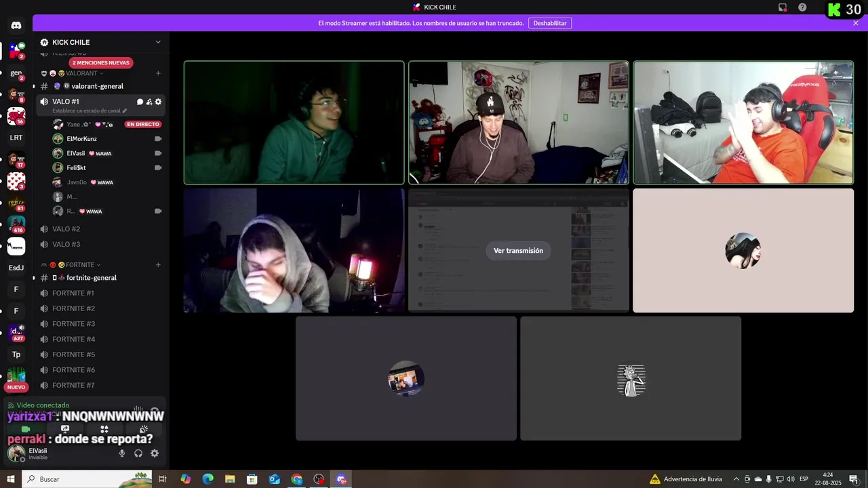The height and width of the screenshot is (488, 868).
Task: Show hidden system tray icons
Action: 736,479
